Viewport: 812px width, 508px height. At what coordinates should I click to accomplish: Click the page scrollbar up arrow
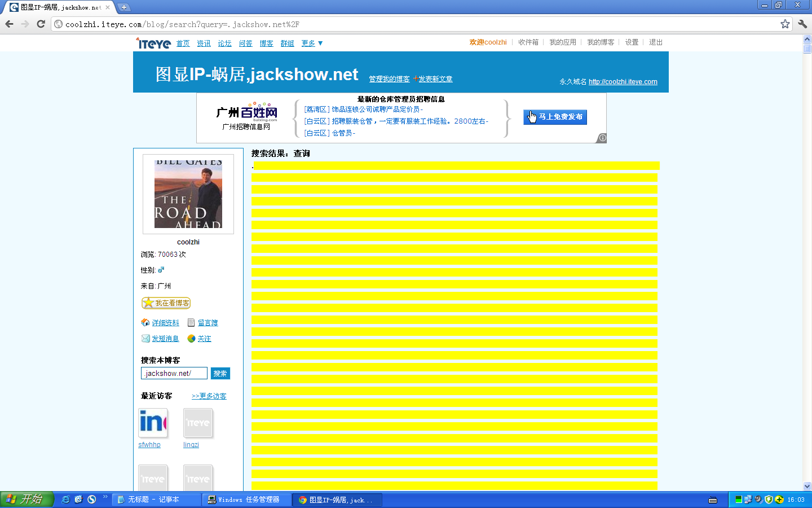(807, 39)
